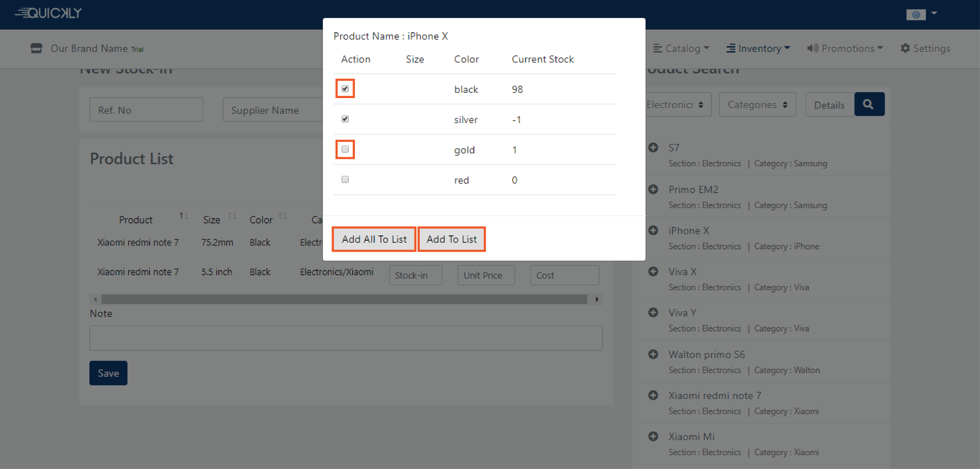Uncheck the black color variant checkbox
The width and height of the screenshot is (980, 469).
click(x=345, y=89)
